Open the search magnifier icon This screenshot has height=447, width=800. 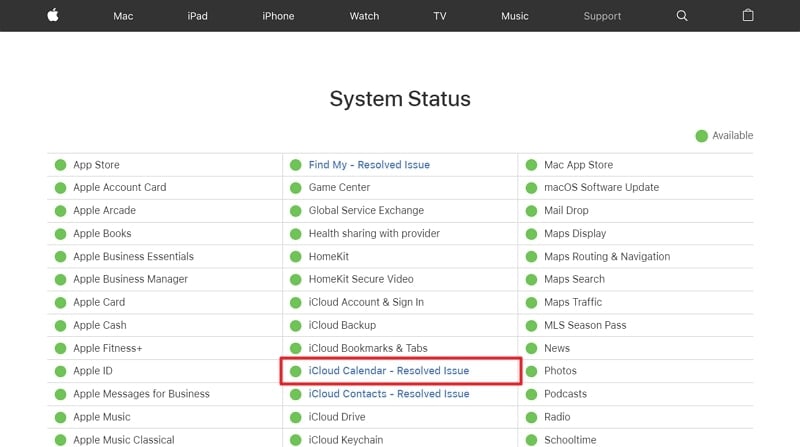pyautogui.click(x=682, y=16)
